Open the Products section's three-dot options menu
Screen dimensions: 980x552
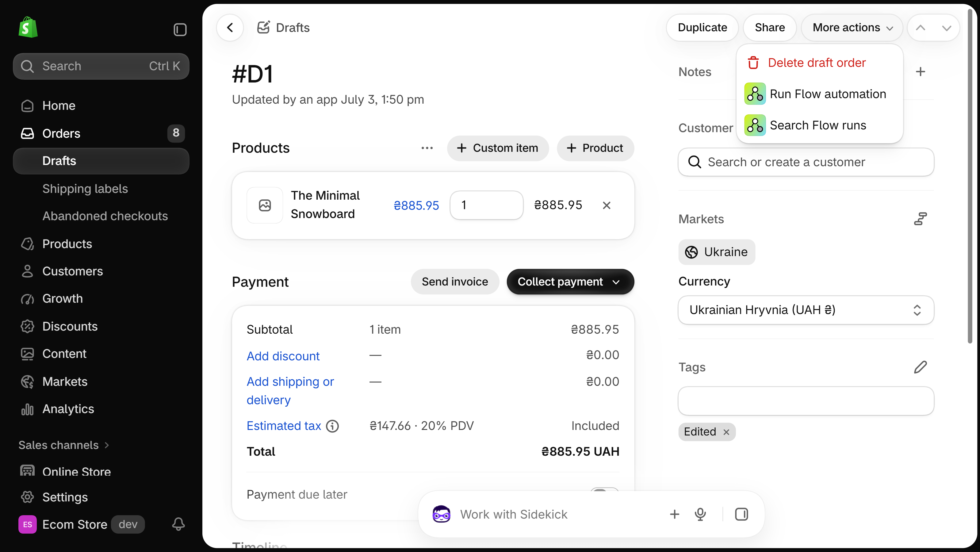coord(427,148)
